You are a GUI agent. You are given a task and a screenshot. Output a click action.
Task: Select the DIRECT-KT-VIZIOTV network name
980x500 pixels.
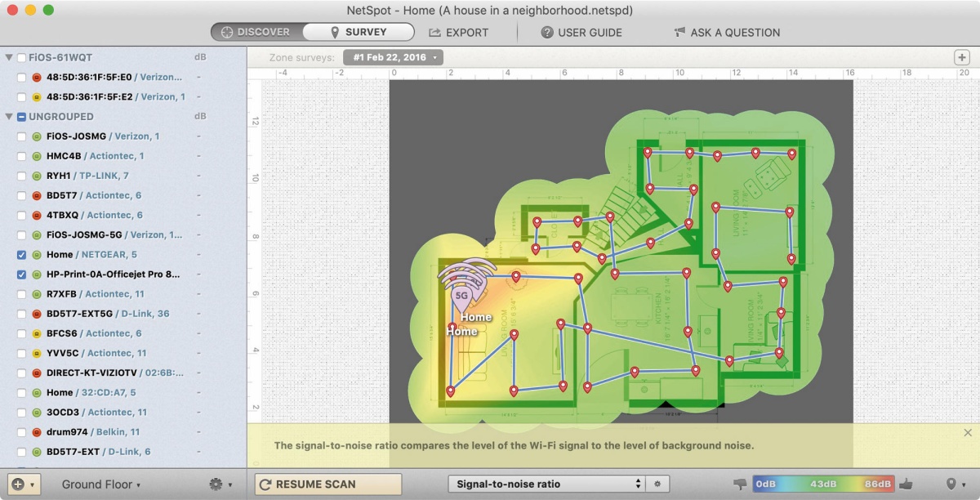pos(114,373)
